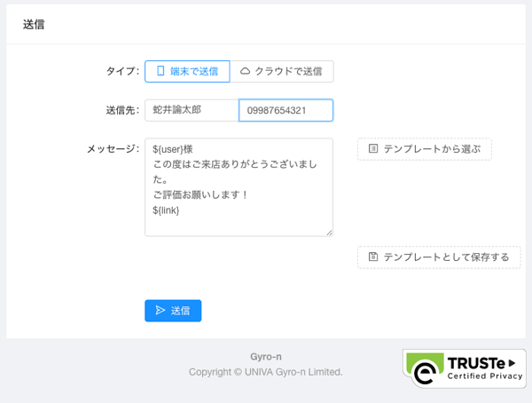Click the 送信 page heading
The width and height of the screenshot is (532, 403).
point(34,25)
